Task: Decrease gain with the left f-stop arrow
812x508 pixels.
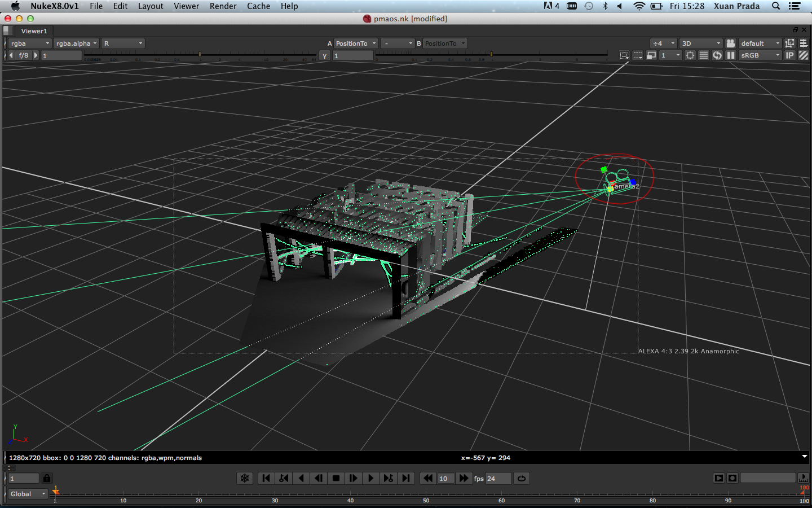Action: (x=11, y=55)
